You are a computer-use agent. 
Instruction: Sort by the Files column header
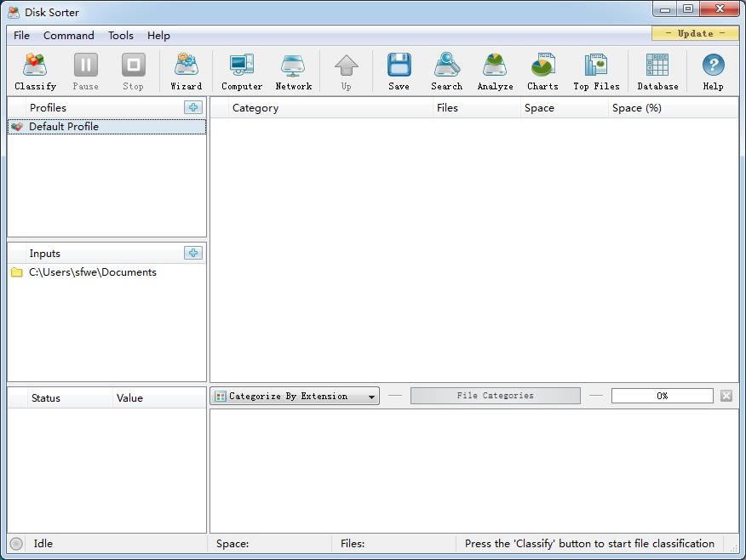click(x=476, y=108)
